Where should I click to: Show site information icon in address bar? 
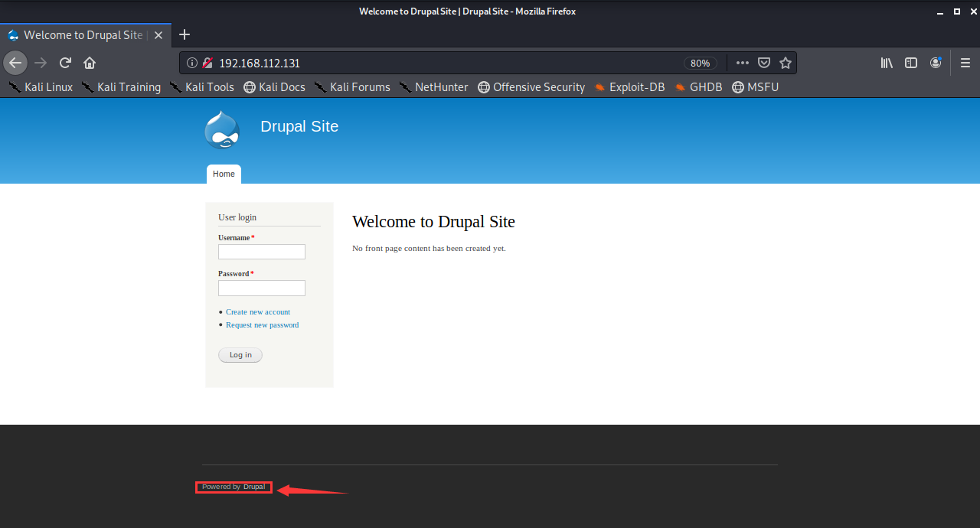point(192,63)
